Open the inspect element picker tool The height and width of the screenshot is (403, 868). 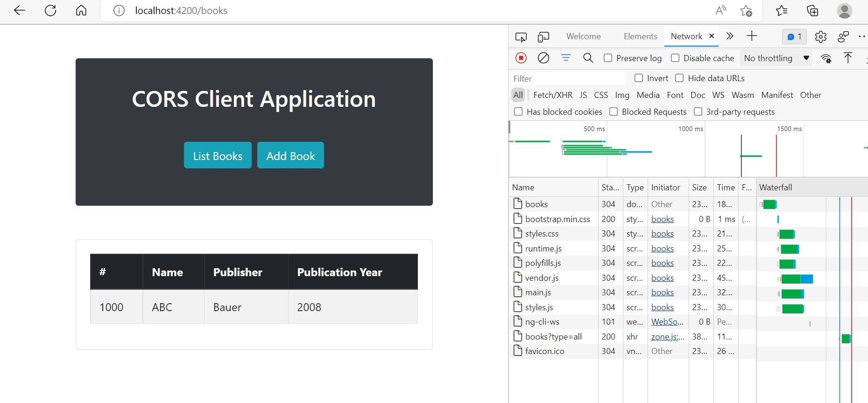pyautogui.click(x=521, y=37)
